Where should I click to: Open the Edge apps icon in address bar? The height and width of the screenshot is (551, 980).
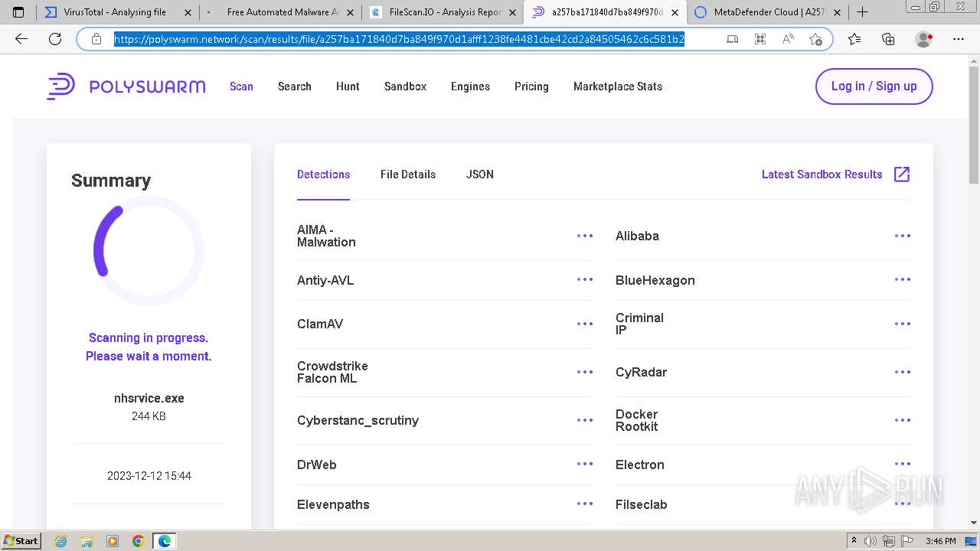pos(760,39)
